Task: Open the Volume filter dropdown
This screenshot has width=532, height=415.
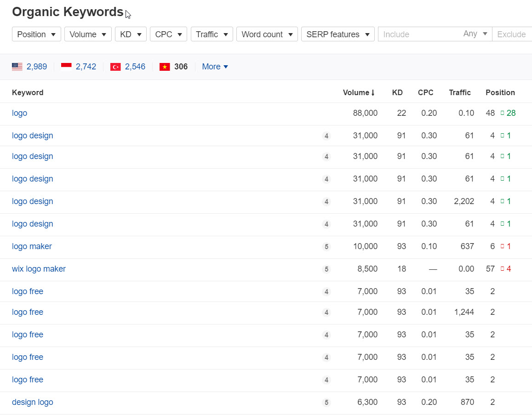Action: [x=88, y=34]
